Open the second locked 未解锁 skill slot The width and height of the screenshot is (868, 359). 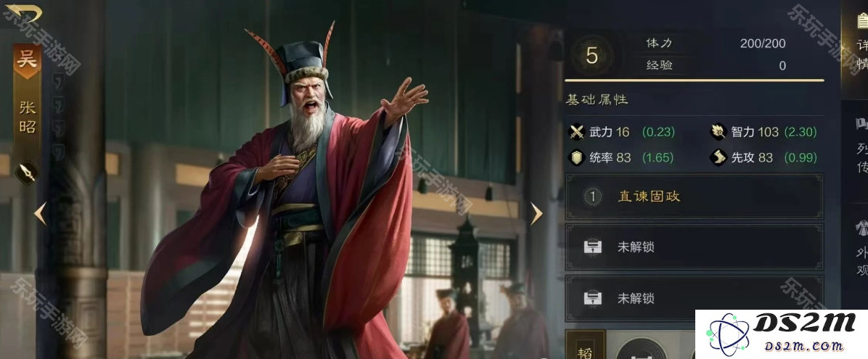(x=694, y=298)
